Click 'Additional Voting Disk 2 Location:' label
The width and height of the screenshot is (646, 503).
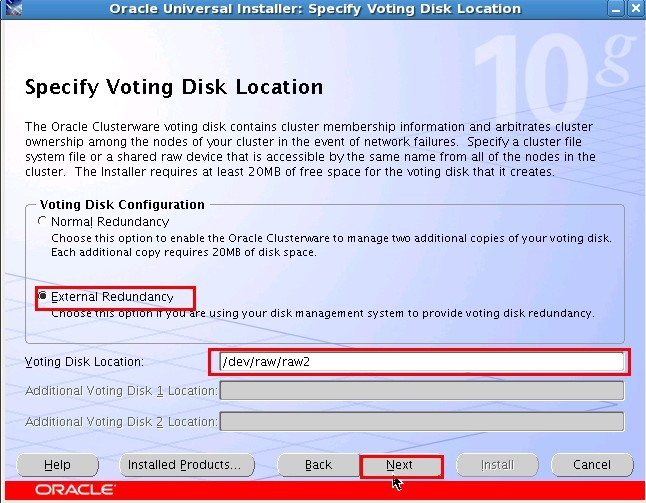(x=121, y=421)
